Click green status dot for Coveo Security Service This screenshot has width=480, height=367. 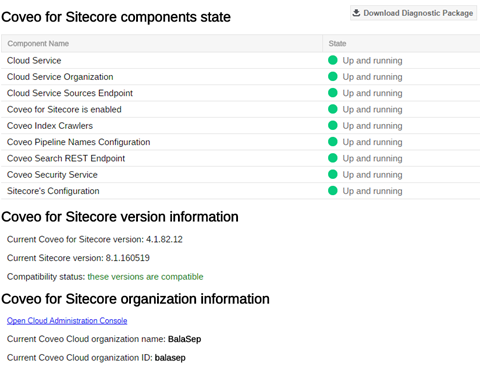tap(333, 174)
